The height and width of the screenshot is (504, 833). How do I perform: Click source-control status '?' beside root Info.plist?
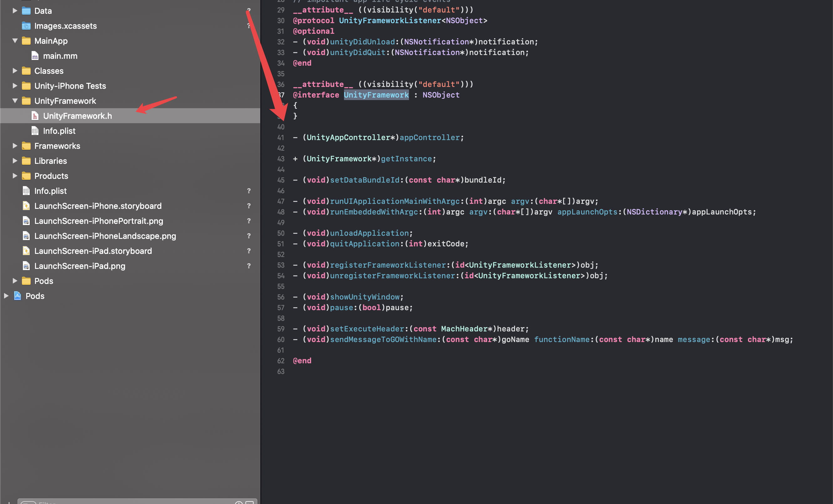tap(249, 191)
